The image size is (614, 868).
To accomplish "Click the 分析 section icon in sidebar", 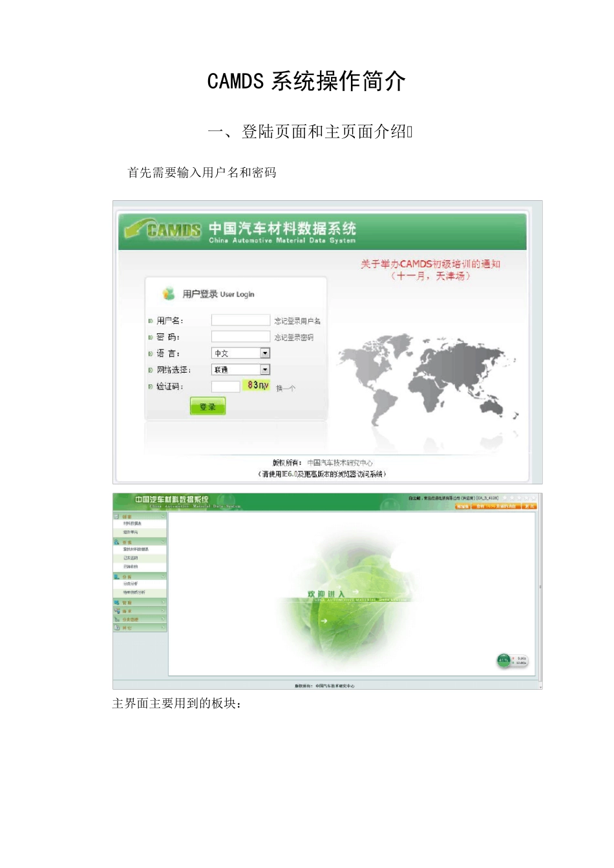I will tap(116, 576).
